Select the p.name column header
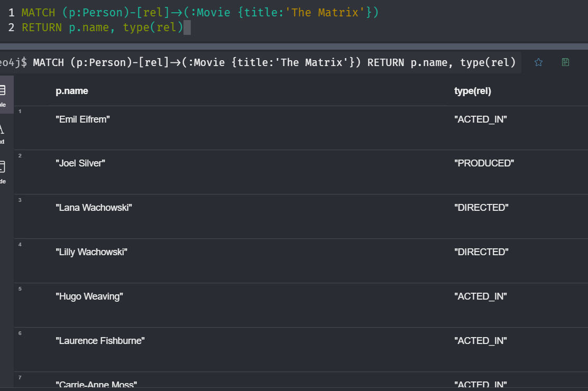The image size is (588, 391). pos(72,91)
